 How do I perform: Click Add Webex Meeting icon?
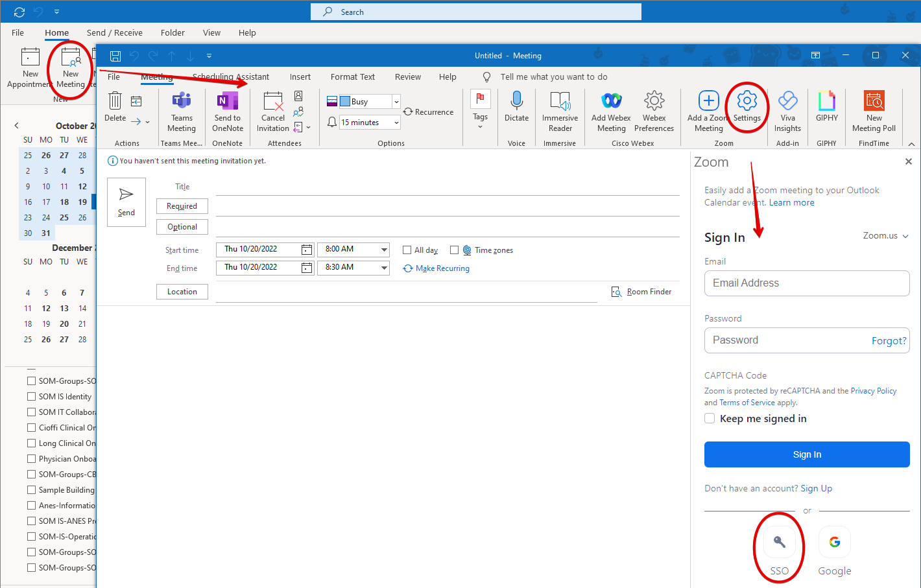[x=611, y=102]
